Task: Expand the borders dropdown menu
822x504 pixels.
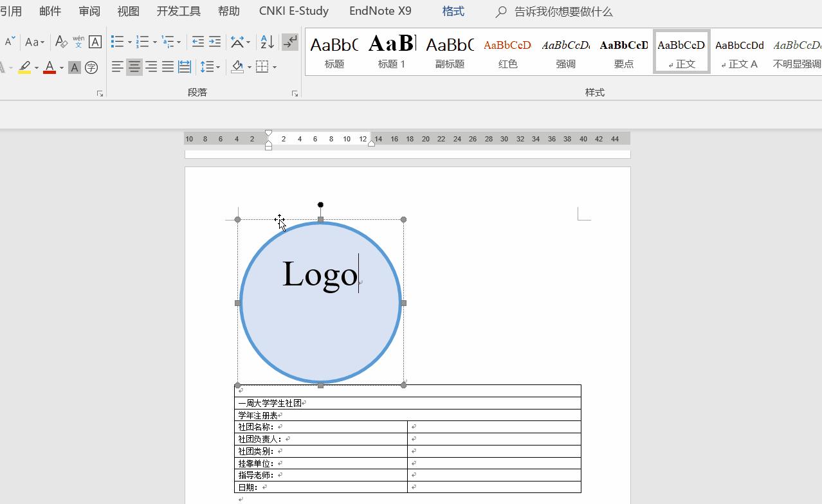Action: (x=275, y=67)
